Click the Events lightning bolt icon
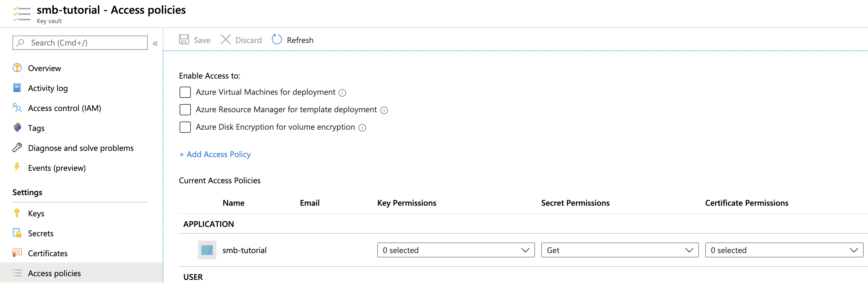868x283 pixels. (17, 167)
